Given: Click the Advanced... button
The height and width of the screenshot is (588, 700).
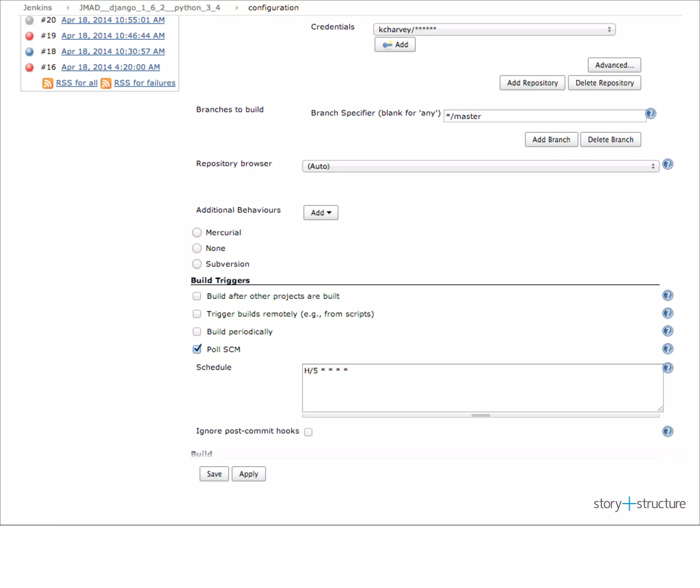Looking at the screenshot, I should (x=614, y=65).
